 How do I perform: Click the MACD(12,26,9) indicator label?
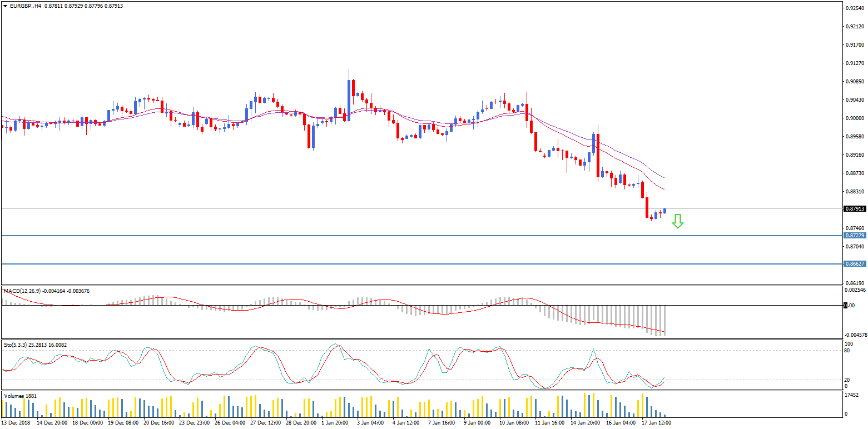coord(23,291)
